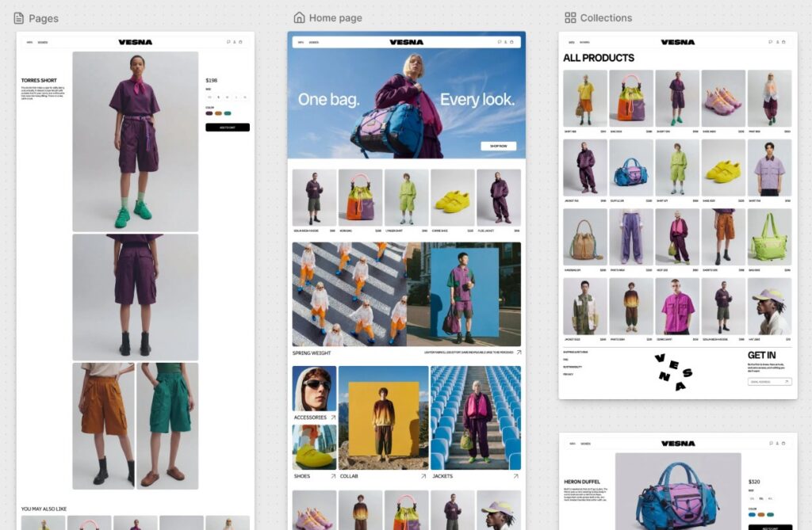Viewport: 812px width, 530px height.
Task: Click the crosswalk Spring Weight image
Action: click(x=350, y=294)
